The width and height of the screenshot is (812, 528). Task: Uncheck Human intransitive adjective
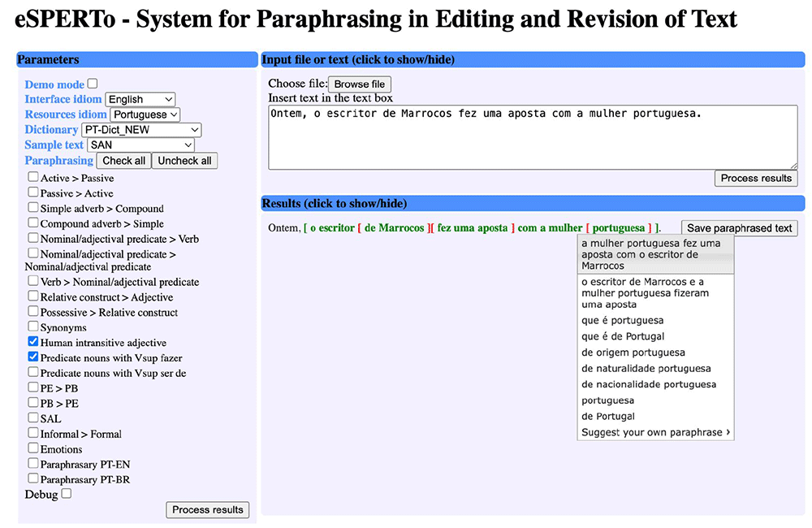click(x=33, y=341)
